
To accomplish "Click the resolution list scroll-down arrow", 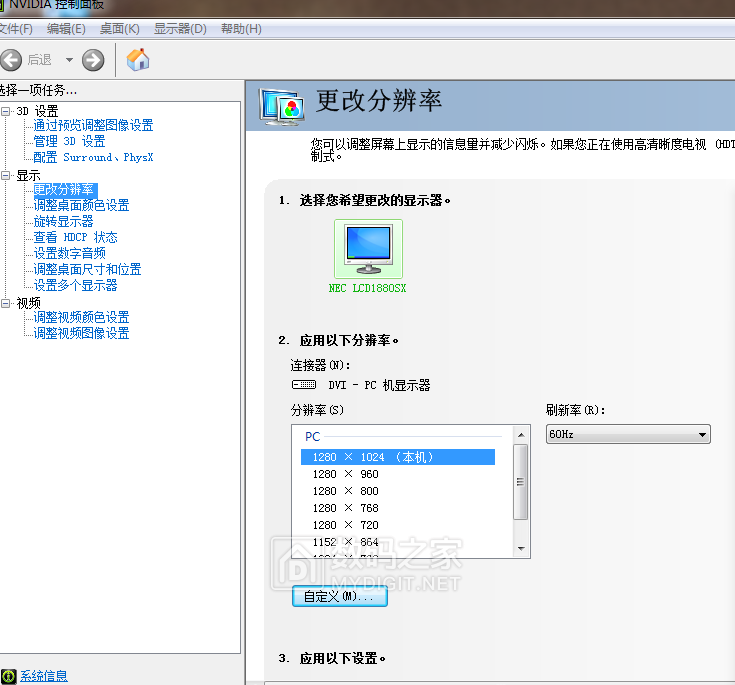I will pyautogui.click(x=521, y=549).
